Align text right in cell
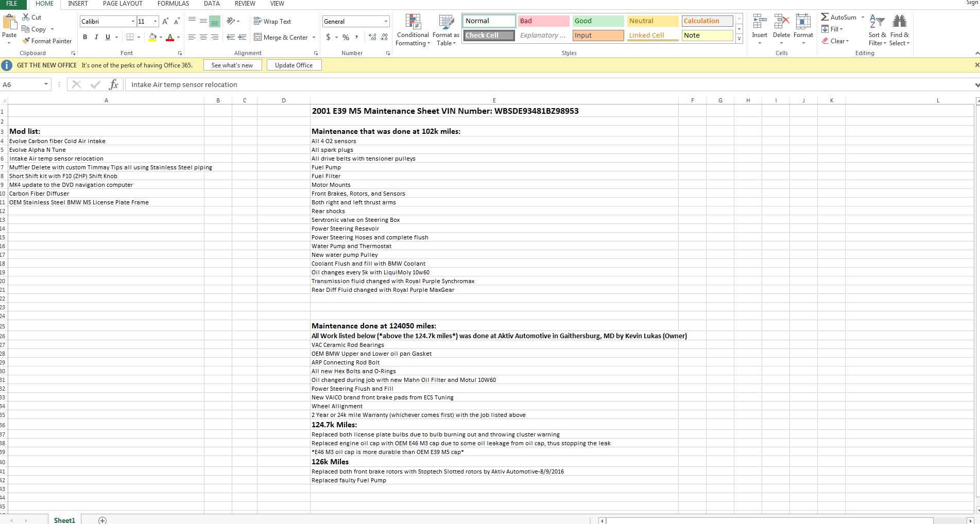980x524 pixels. tap(215, 37)
